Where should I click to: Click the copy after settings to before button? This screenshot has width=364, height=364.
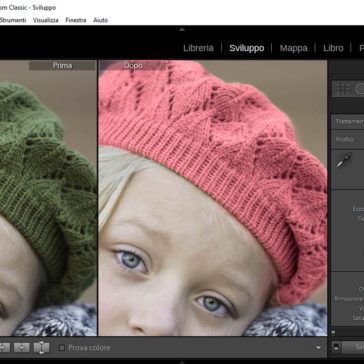pyautogui.click(x=22, y=348)
